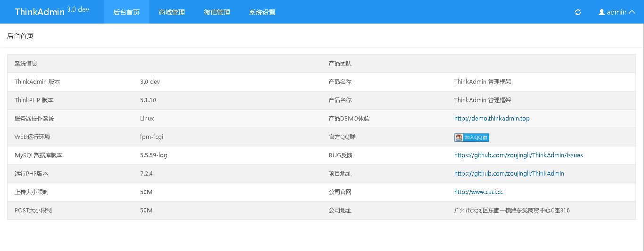This screenshot has height=251, width=644.
Task: Click the 项目地址 label
Action: pyautogui.click(x=340, y=174)
